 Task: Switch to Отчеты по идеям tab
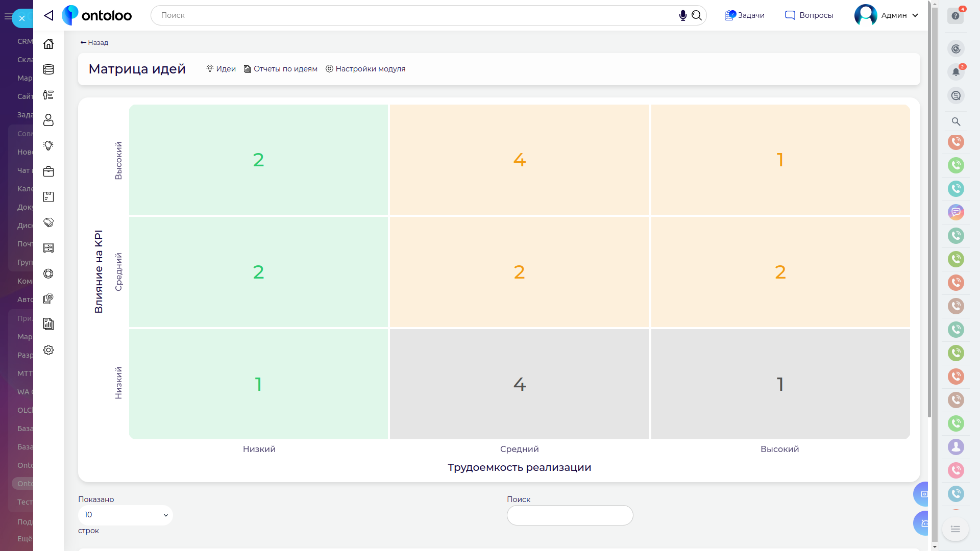tap(280, 69)
